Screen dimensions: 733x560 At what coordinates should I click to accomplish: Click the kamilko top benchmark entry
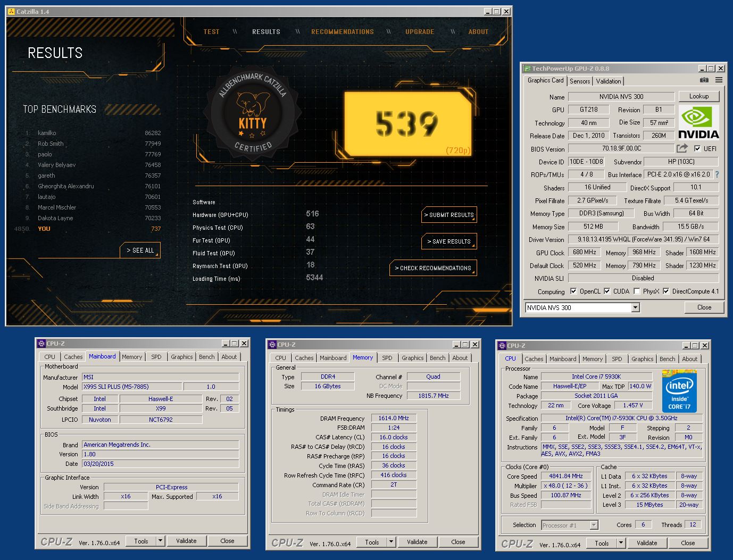pyautogui.click(x=93, y=133)
